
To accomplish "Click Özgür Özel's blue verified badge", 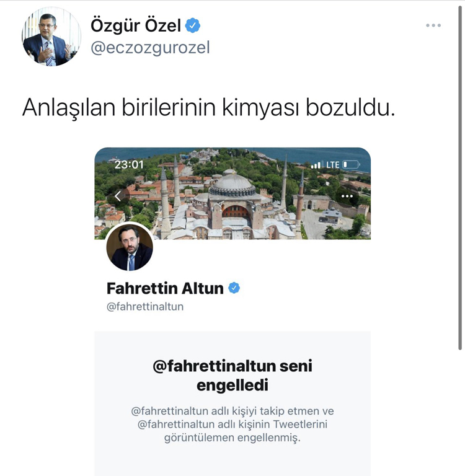I will (193, 25).
